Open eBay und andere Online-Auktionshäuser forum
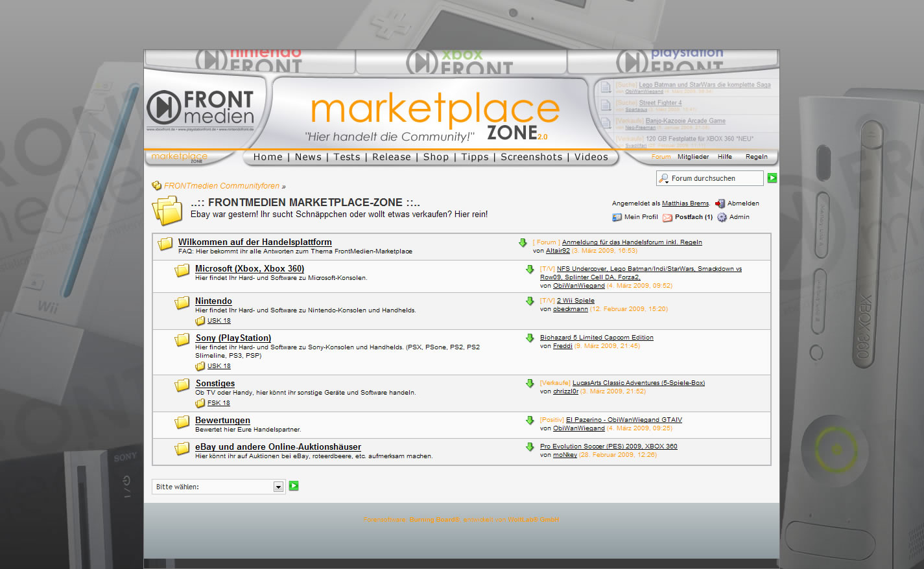This screenshot has width=924, height=569. pyautogui.click(x=278, y=447)
